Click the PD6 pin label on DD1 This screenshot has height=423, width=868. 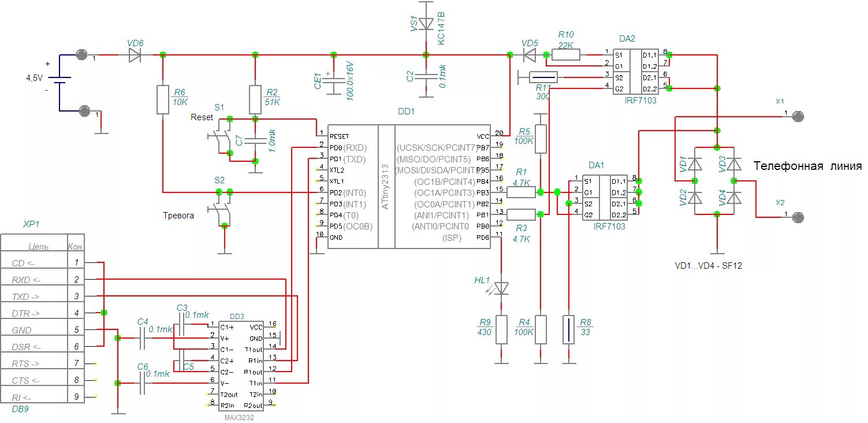tap(483, 237)
